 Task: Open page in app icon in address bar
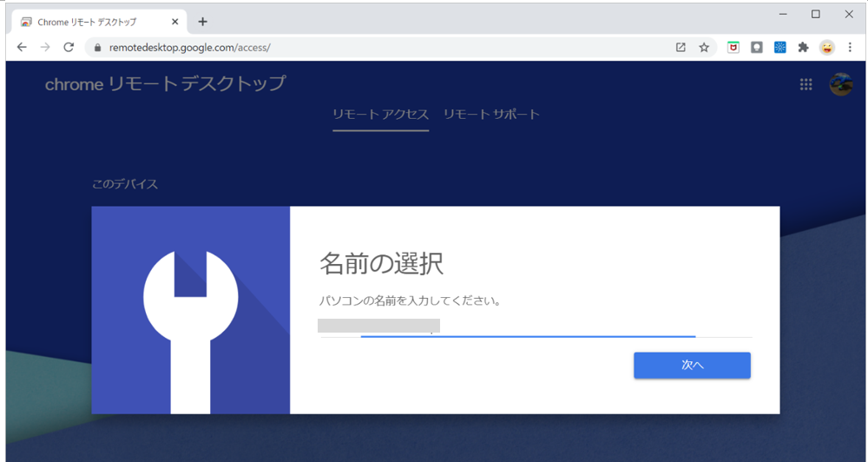681,48
